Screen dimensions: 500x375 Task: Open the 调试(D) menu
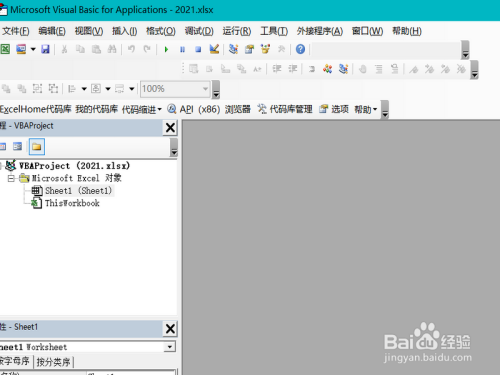pyautogui.click(x=199, y=31)
